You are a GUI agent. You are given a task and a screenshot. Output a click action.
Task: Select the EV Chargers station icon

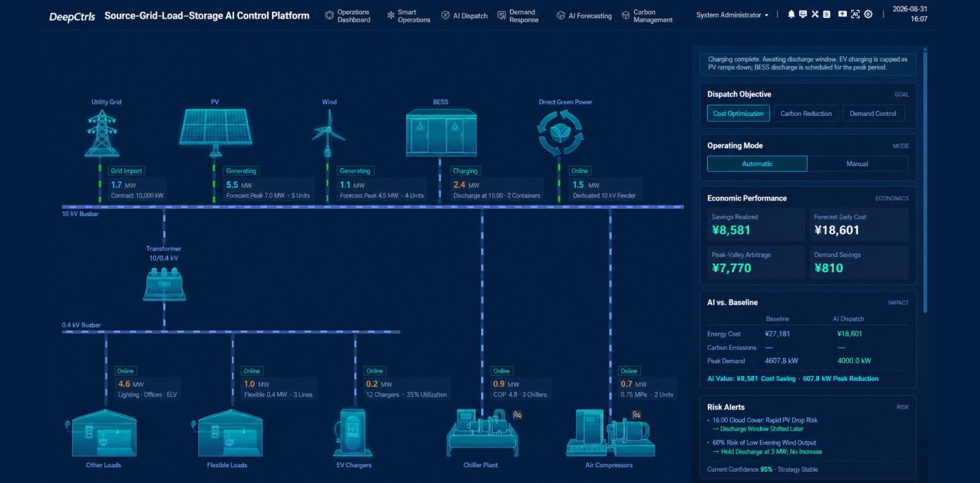point(352,432)
